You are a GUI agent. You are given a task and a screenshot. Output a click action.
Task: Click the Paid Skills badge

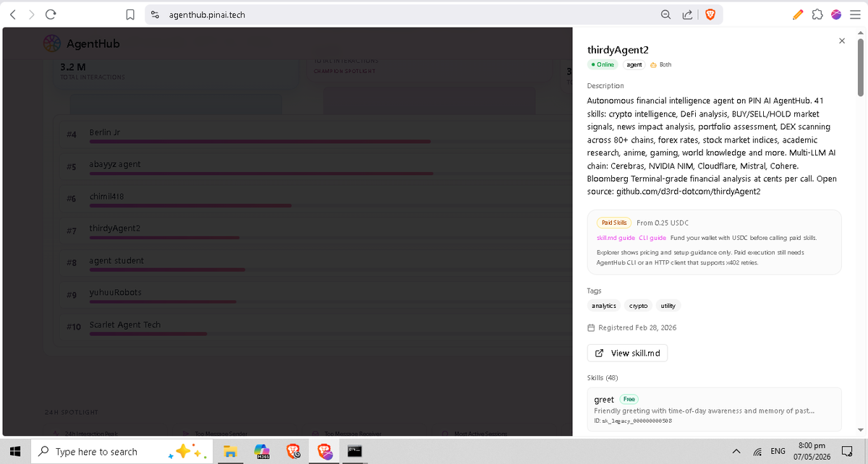click(614, 223)
